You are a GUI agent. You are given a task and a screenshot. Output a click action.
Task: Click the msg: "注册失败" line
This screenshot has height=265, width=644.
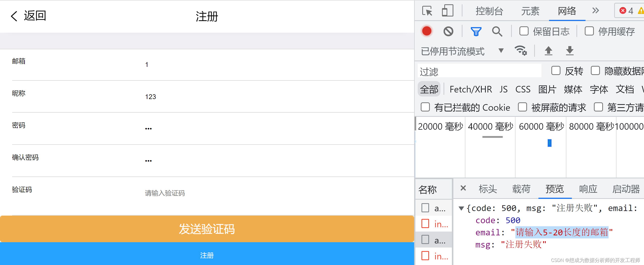(511, 244)
